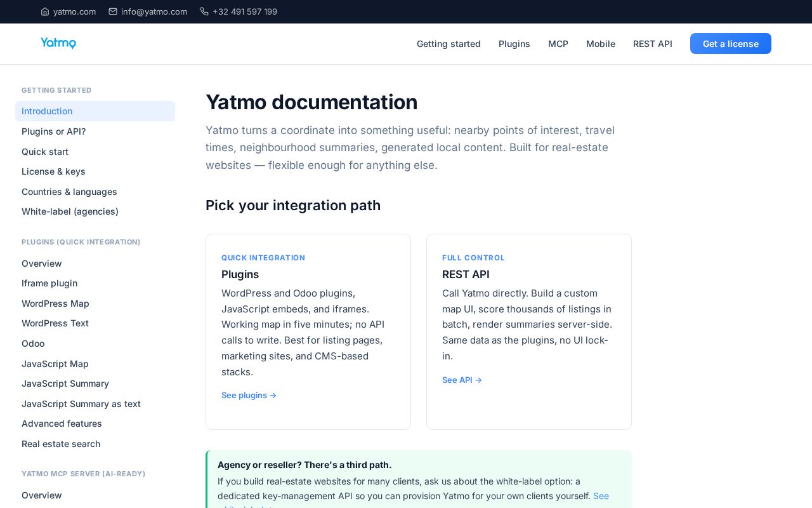Open Iframe plugin in the sidebar
Screen dimensions: 812x508
coord(95,283)
